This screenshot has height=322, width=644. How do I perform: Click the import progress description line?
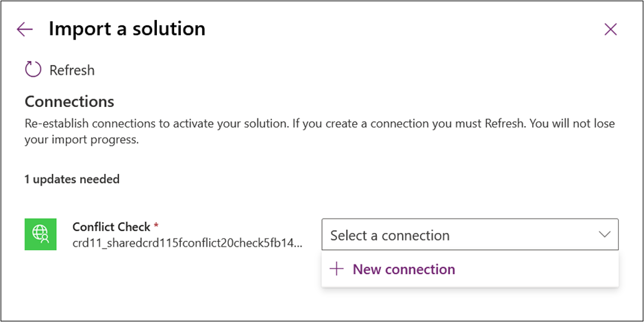(x=82, y=140)
